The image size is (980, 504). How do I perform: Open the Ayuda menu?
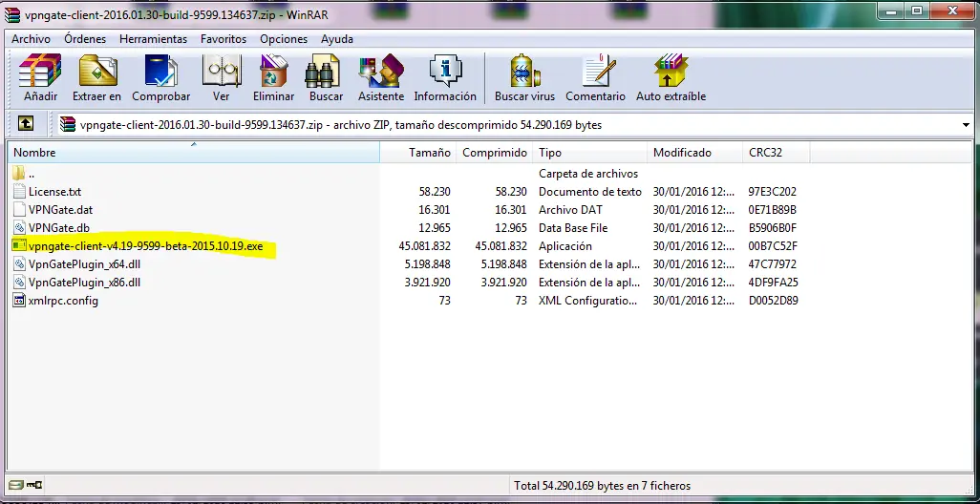(337, 39)
